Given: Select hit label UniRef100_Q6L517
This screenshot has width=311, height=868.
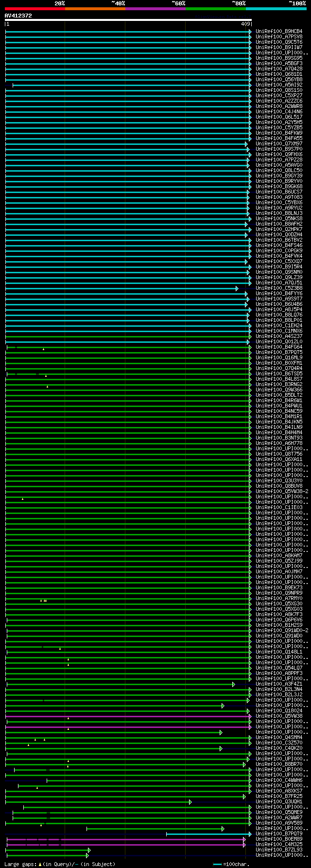Looking at the screenshot, I should click(x=279, y=117).
